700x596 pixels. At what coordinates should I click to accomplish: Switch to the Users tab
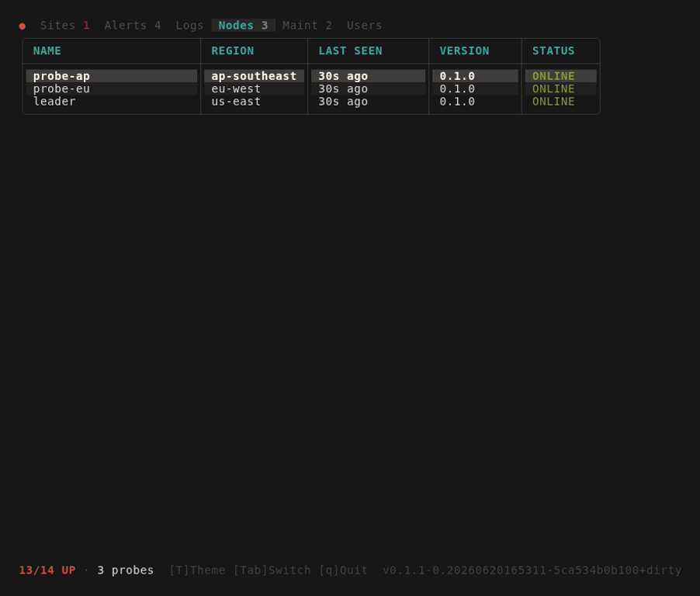364,26
